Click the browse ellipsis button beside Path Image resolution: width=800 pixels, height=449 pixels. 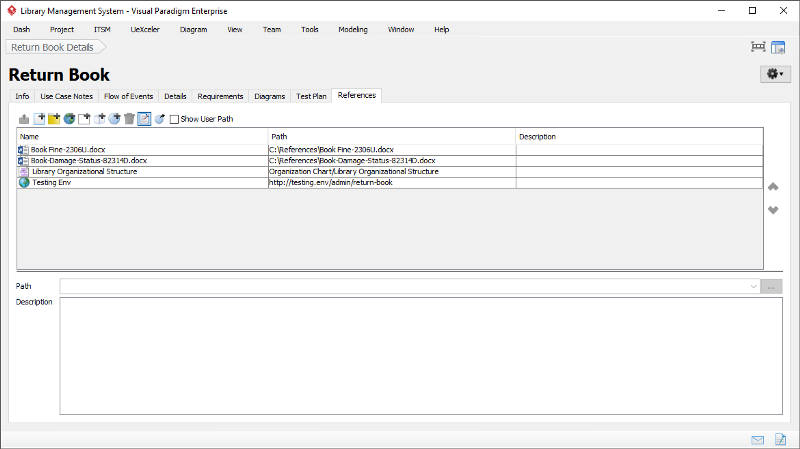771,286
